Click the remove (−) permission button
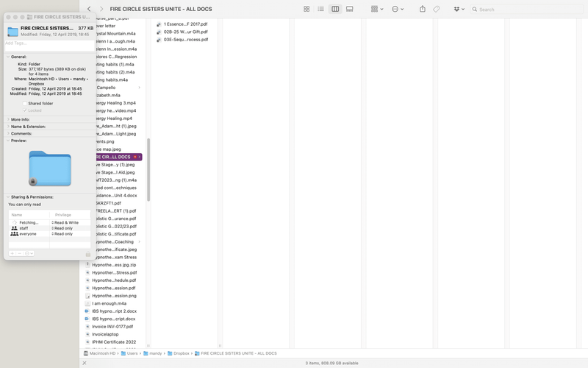The width and height of the screenshot is (588, 368). pos(20,253)
